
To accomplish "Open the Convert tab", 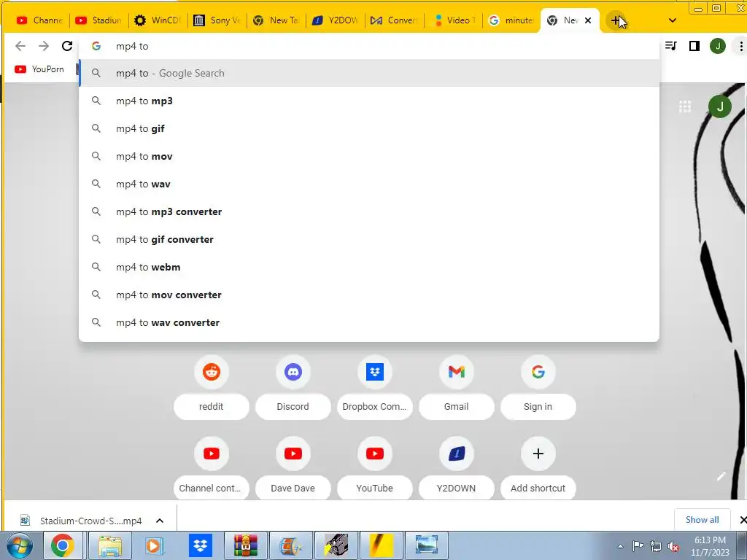I will click(x=394, y=20).
